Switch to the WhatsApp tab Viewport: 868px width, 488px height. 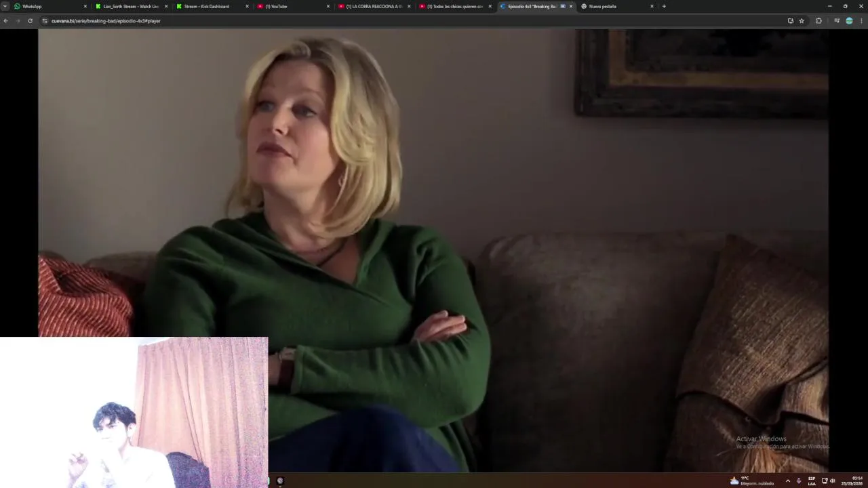[x=50, y=6]
